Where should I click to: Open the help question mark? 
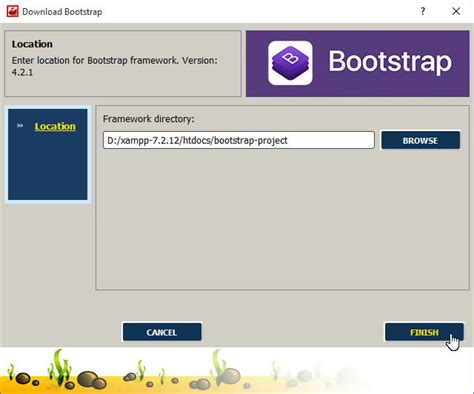point(423,12)
